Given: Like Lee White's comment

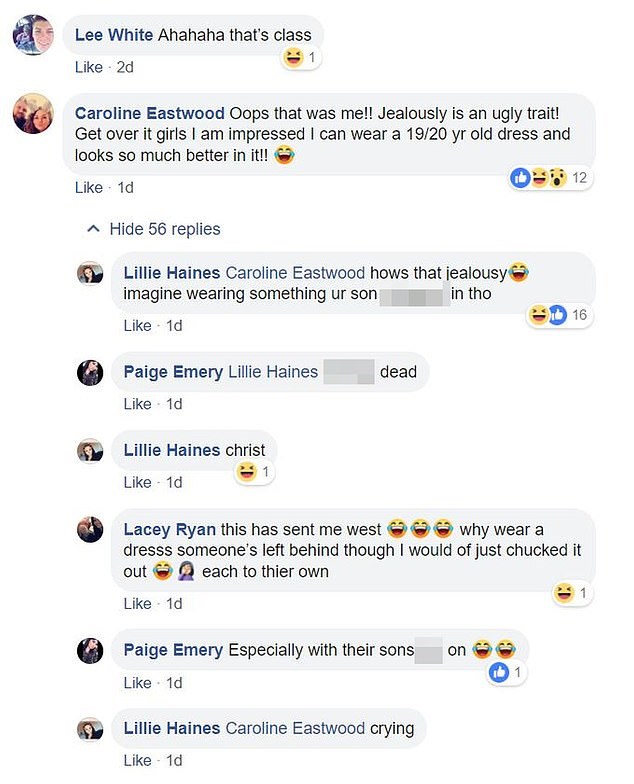Looking at the screenshot, I should coord(88,67).
